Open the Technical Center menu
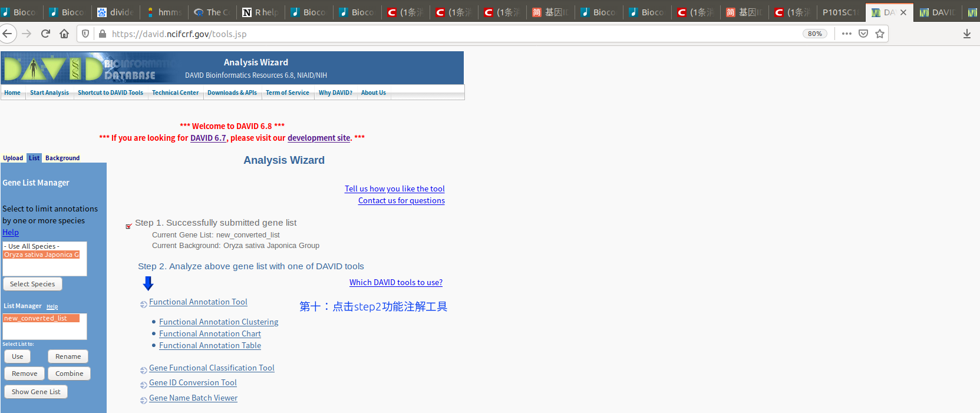Image resolution: width=980 pixels, height=413 pixels. point(175,92)
